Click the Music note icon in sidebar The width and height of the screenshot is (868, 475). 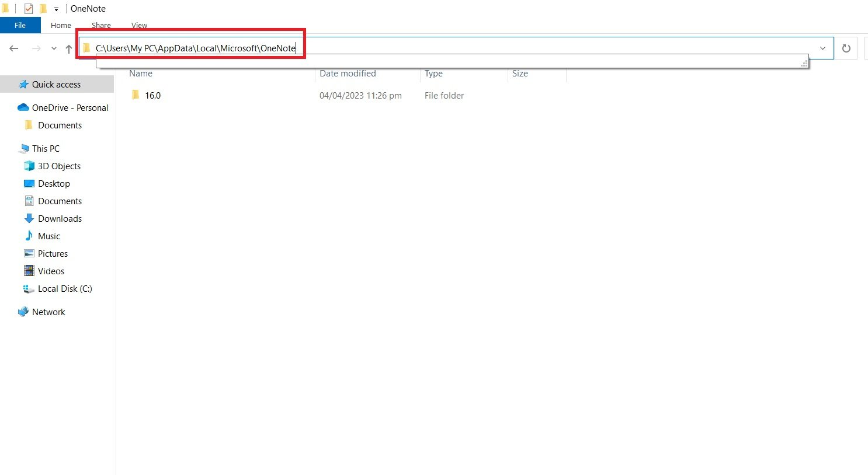tap(30, 236)
